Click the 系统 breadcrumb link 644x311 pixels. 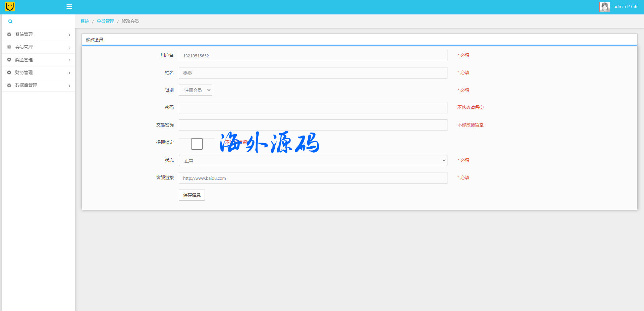click(x=85, y=21)
